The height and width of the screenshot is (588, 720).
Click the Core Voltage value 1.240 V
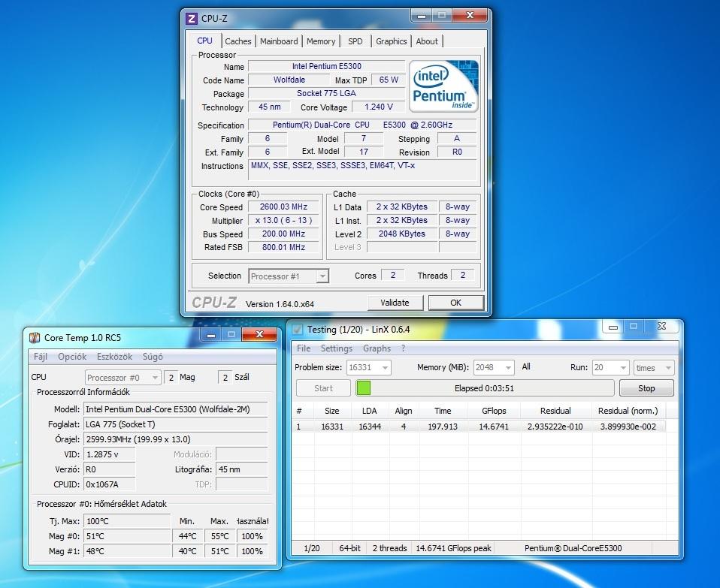coord(378,107)
